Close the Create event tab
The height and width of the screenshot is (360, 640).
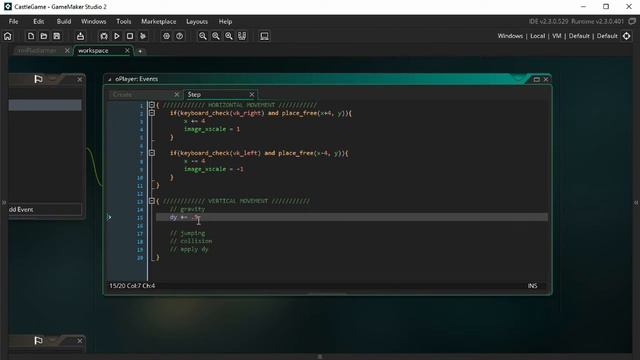point(177,95)
